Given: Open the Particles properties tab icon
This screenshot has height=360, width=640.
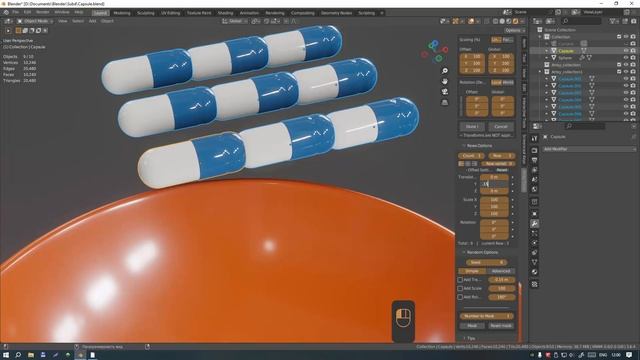Looking at the screenshot, I should pyautogui.click(x=534, y=233).
